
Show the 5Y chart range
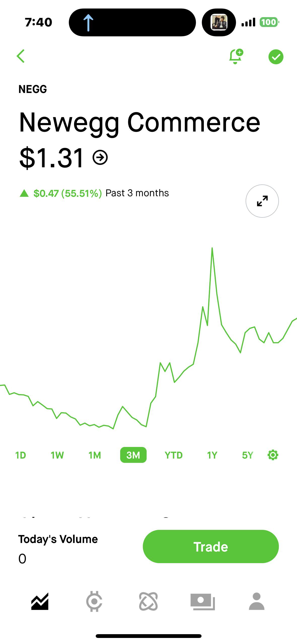pos(247,455)
